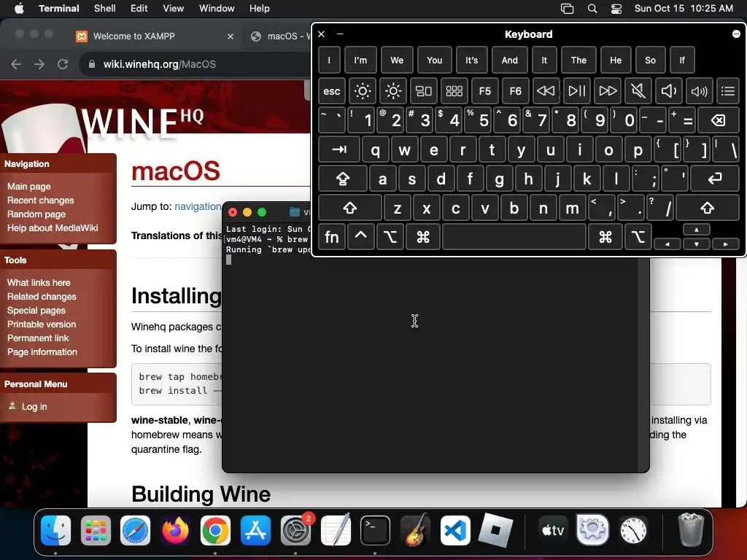Image resolution: width=747 pixels, height=560 pixels.
Task: Tap the tab key on the virtual keyboard
Action: 338,149
